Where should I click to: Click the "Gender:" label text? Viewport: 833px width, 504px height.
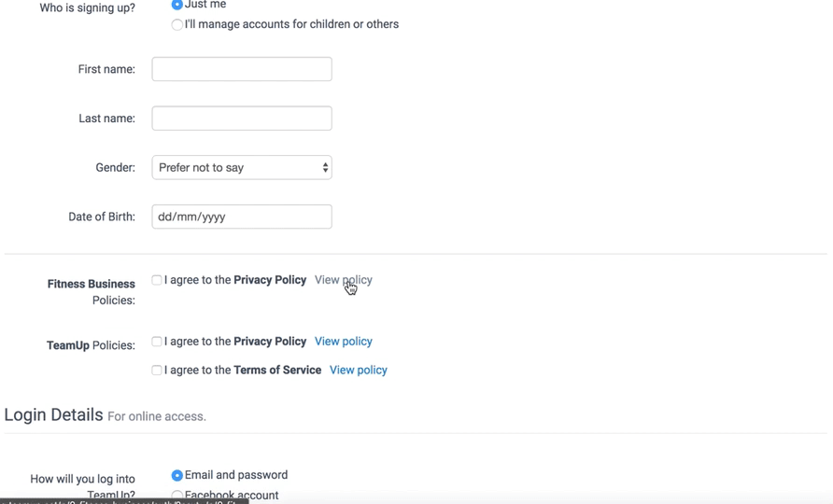115,168
